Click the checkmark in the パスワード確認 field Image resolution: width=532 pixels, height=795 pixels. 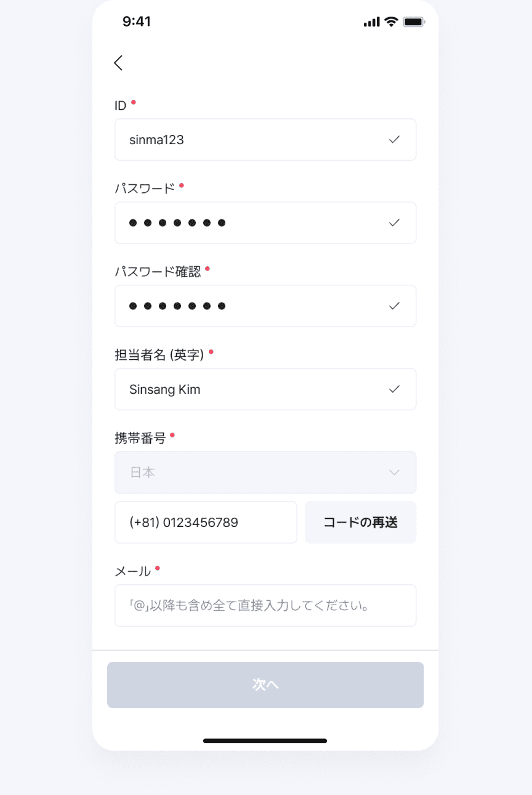395,306
